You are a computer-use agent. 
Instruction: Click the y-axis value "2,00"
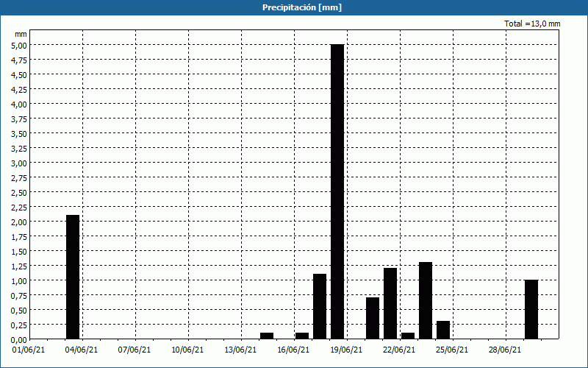click(19, 222)
